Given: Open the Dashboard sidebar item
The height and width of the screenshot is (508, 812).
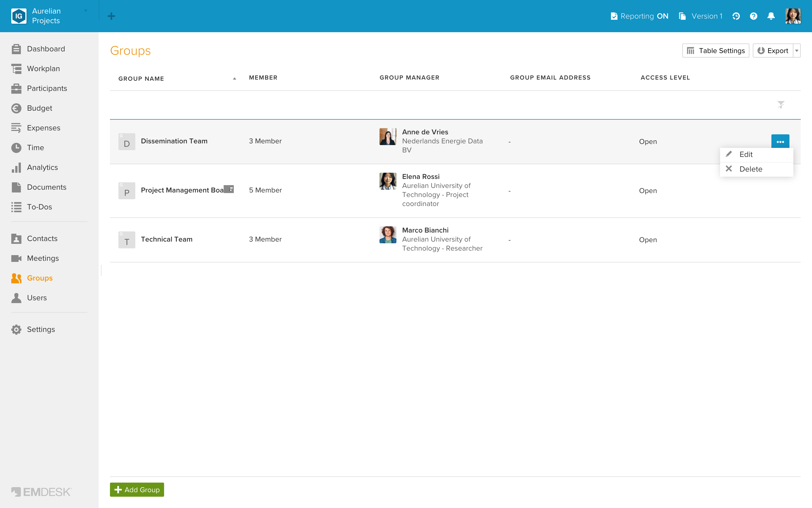Looking at the screenshot, I should click(x=38, y=49).
